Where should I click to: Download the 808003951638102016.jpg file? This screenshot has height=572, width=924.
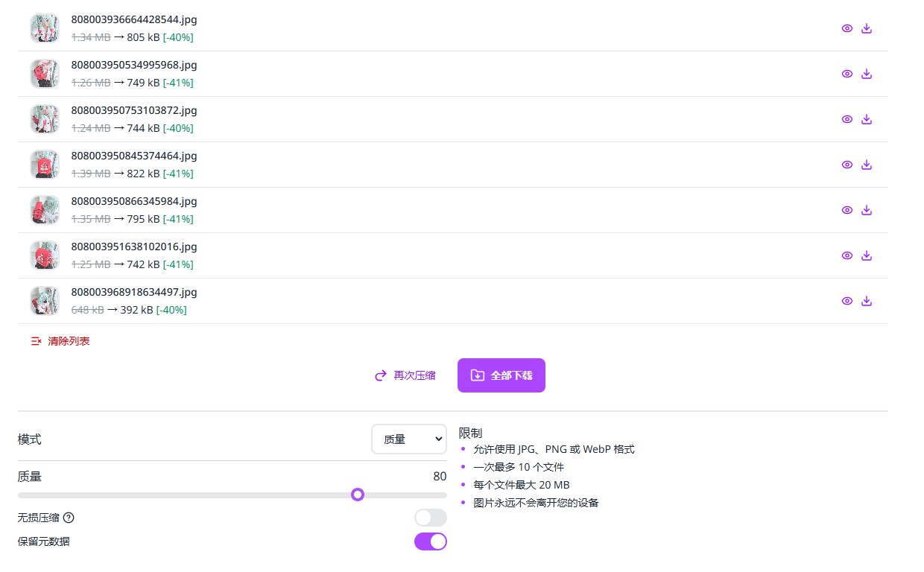(866, 255)
